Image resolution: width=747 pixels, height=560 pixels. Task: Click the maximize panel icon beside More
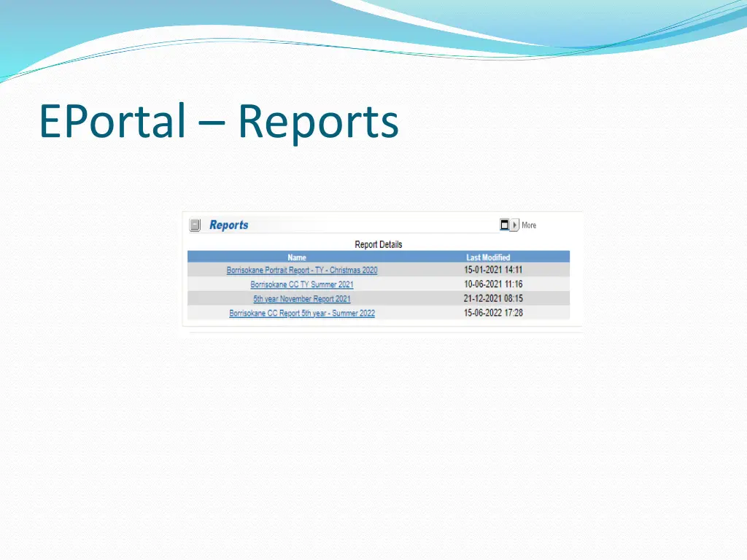point(505,225)
